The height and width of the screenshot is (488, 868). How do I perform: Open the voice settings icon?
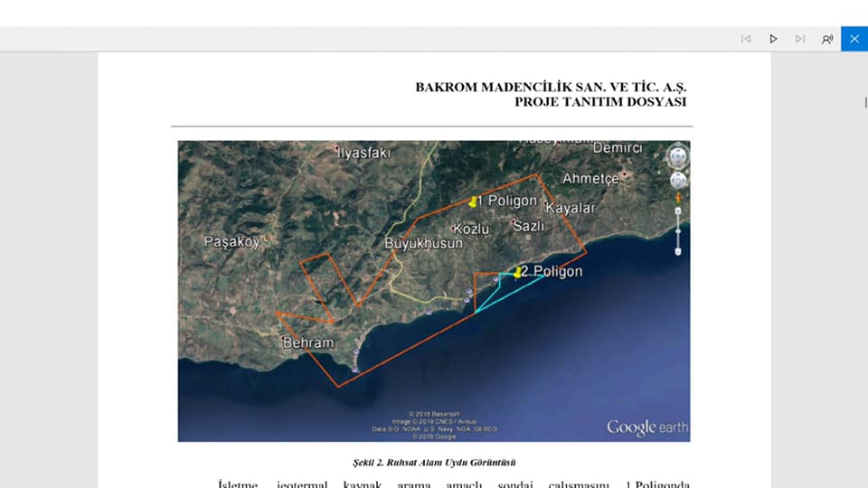tap(827, 39)
